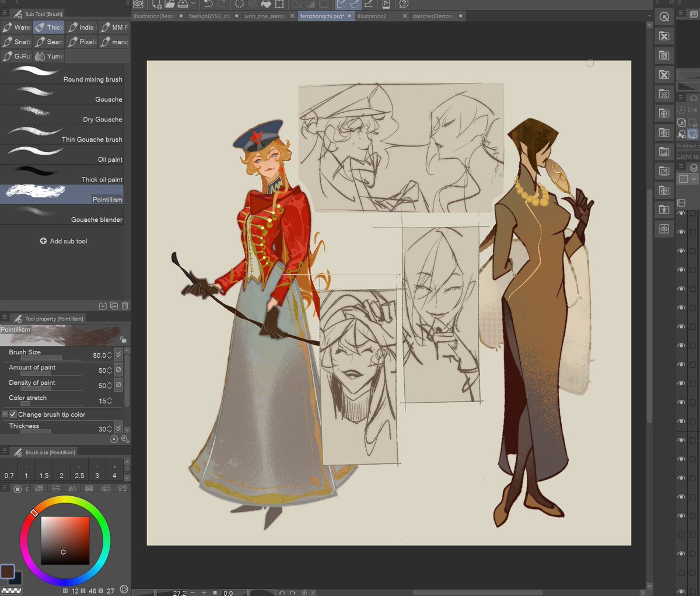Click the play arrow beside HSV values
This screenshot has height=596, width=700.
124,590
